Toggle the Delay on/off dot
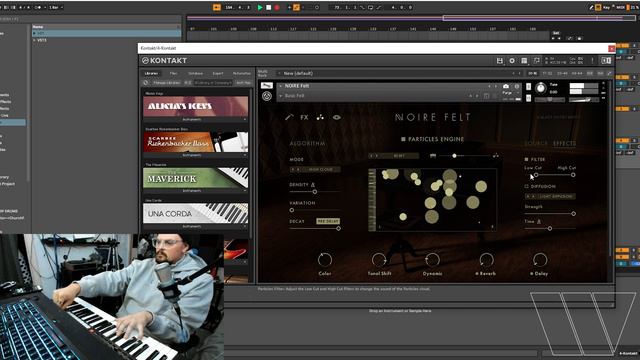 pyautogui.click(x=531, y=274)
